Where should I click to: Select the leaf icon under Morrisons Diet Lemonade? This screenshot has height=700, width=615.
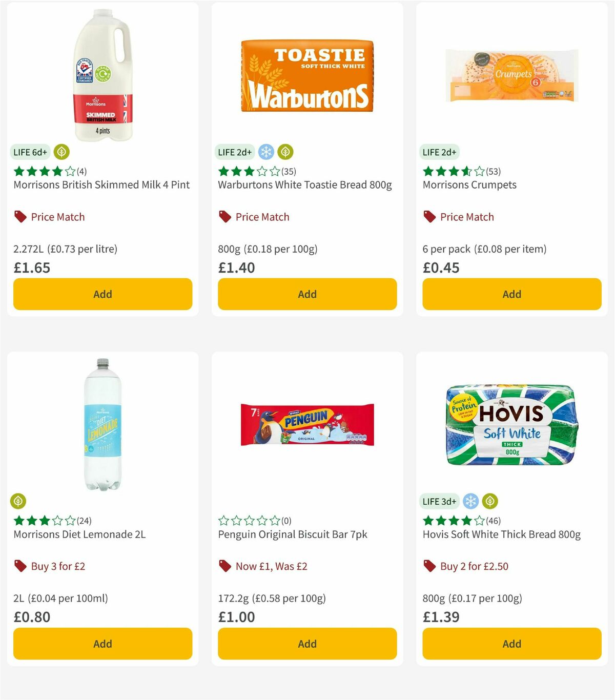(x=19, y=501)
